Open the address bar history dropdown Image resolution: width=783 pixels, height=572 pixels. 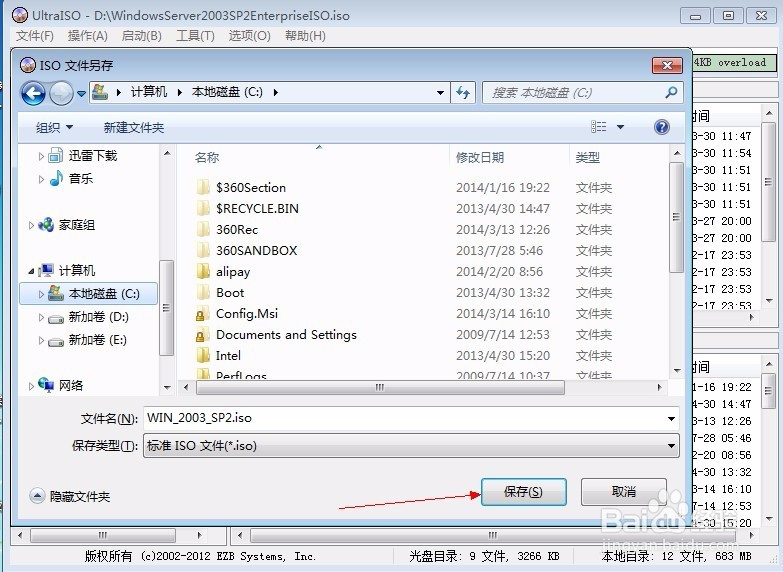440,93
